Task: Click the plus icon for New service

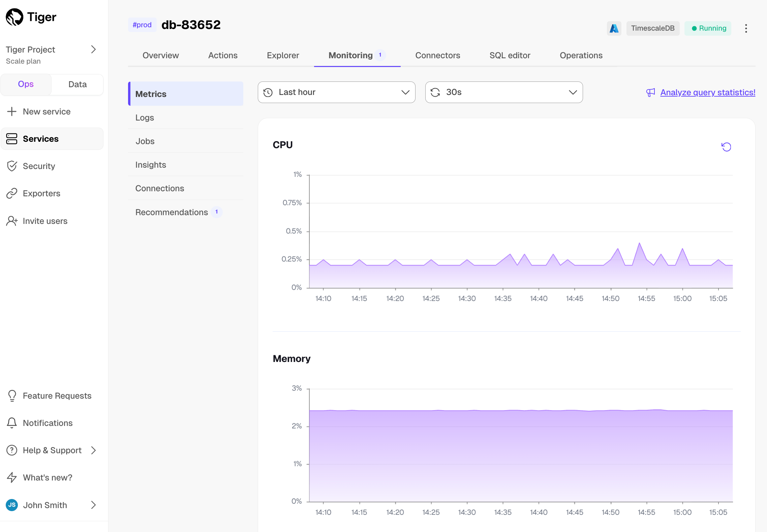Action: (x=12, y=111)
